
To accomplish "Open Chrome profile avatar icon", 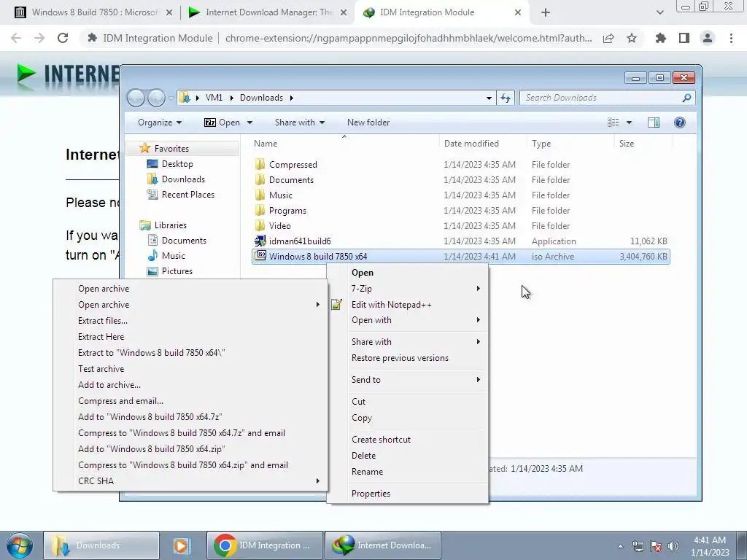I will [708, 38].
